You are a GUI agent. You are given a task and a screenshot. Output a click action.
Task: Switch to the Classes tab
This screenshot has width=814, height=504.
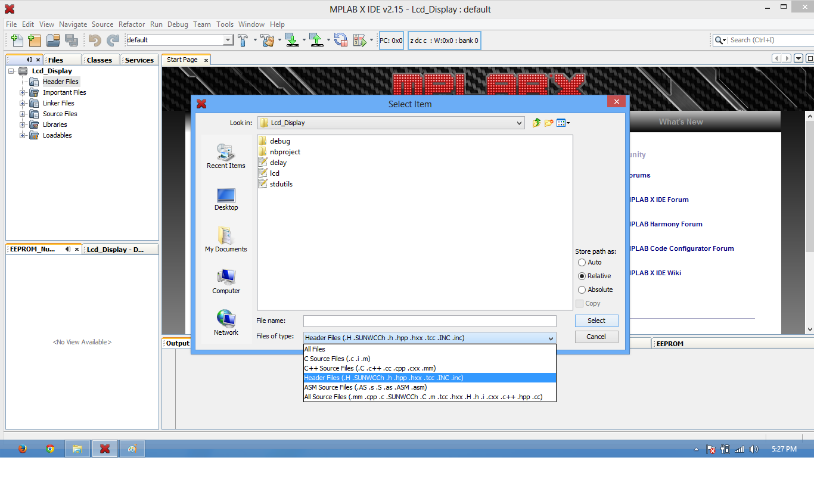coord(100,60)
